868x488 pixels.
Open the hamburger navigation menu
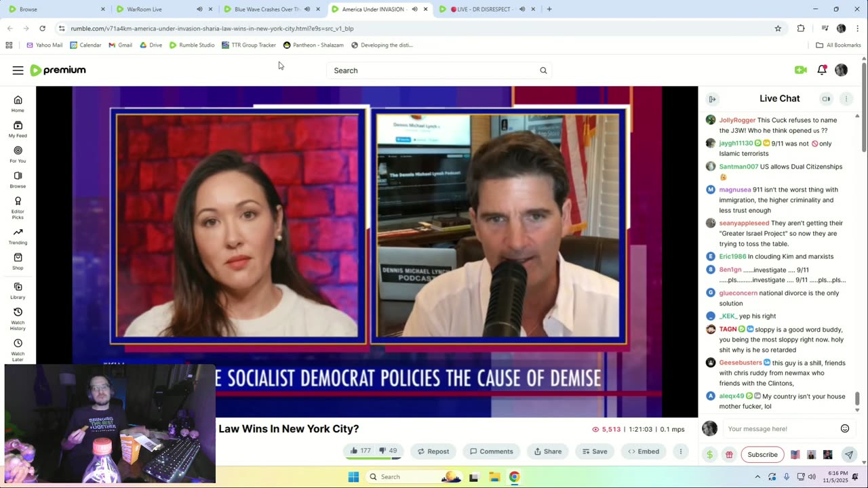click(x=18, y=70)
